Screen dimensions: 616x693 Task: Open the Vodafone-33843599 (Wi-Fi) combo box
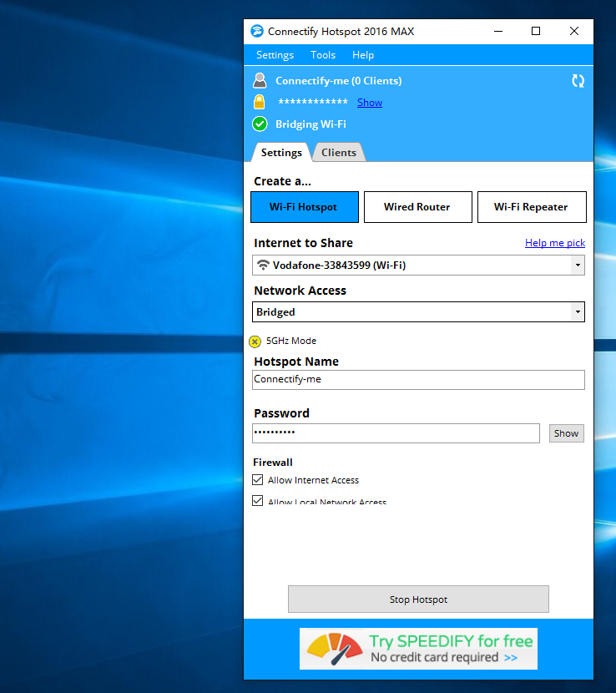[418, 266]
